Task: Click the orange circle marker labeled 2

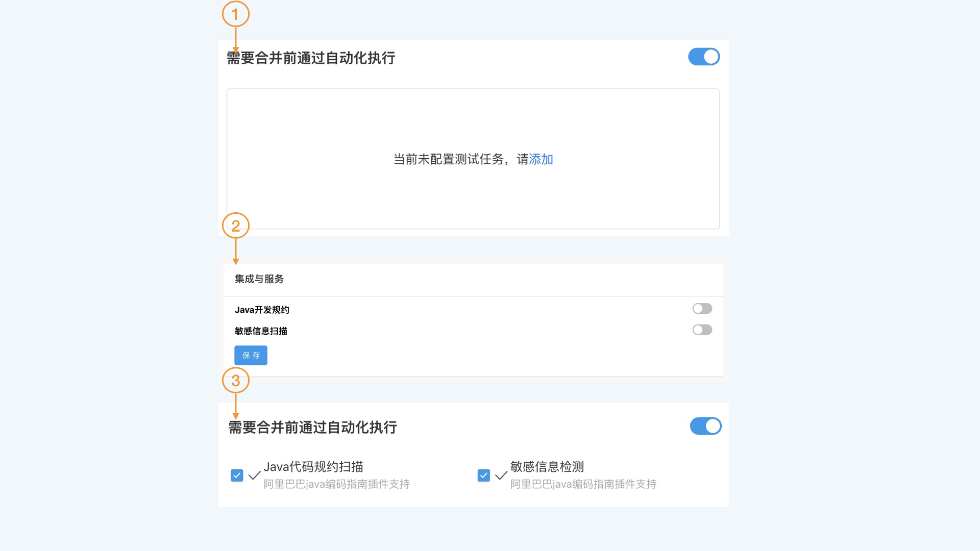Action: pyautogui.click(x=236, y=226)
